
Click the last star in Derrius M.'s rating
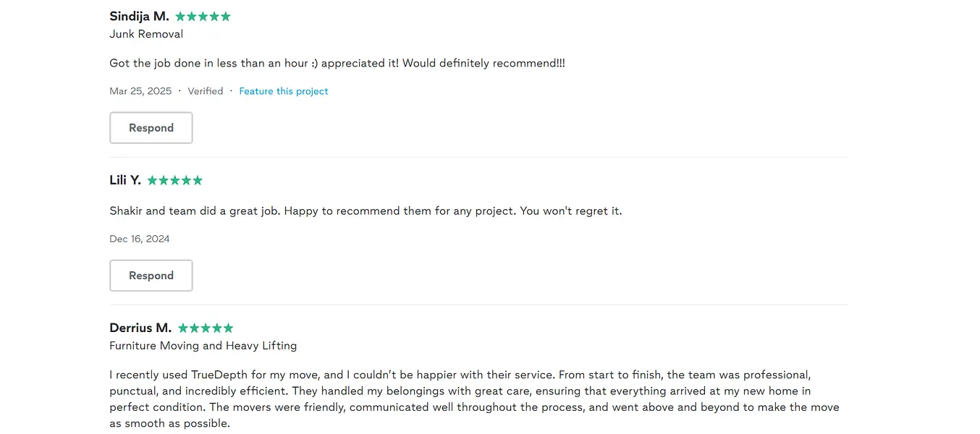(229, 328)
